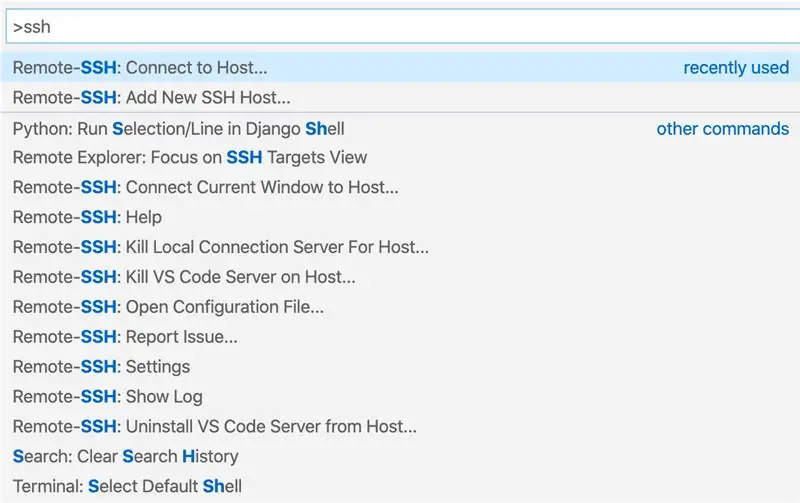The image size is (800, 503).
Task: Choose Kill Local Connection Server For Host
Action: pyautogui.click(x=400, y=247)
